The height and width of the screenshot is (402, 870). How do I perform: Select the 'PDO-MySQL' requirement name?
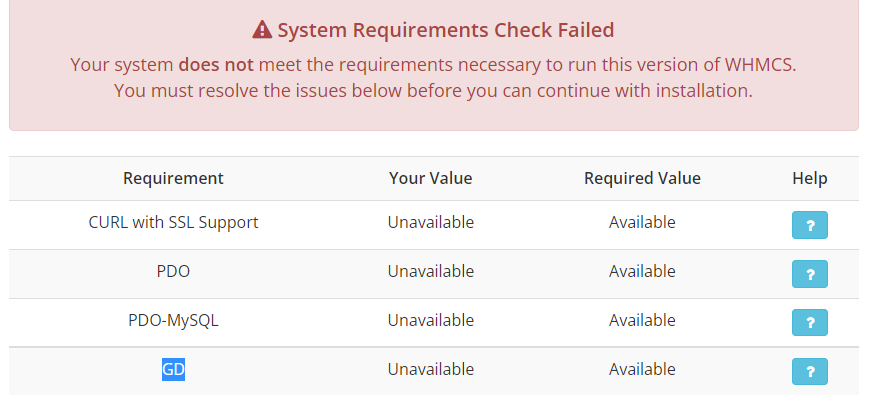(x=173, y=320)
